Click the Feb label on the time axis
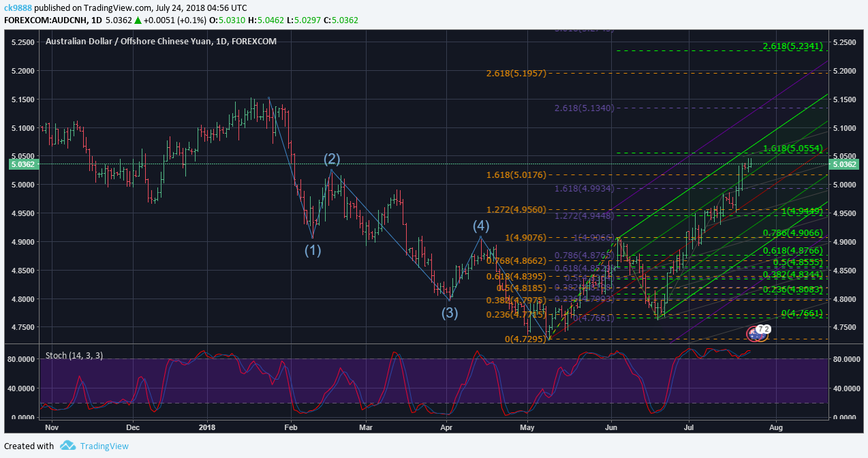 (291, 428)
